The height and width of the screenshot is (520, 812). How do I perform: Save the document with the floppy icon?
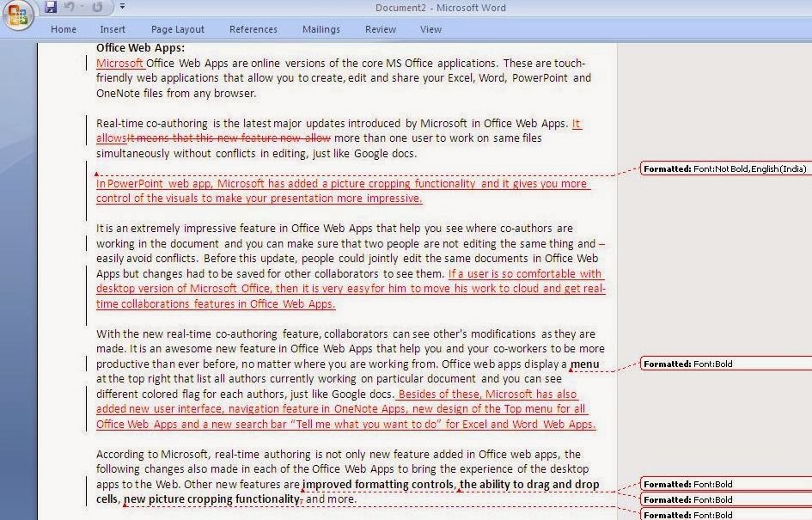(x=51, y=7)
